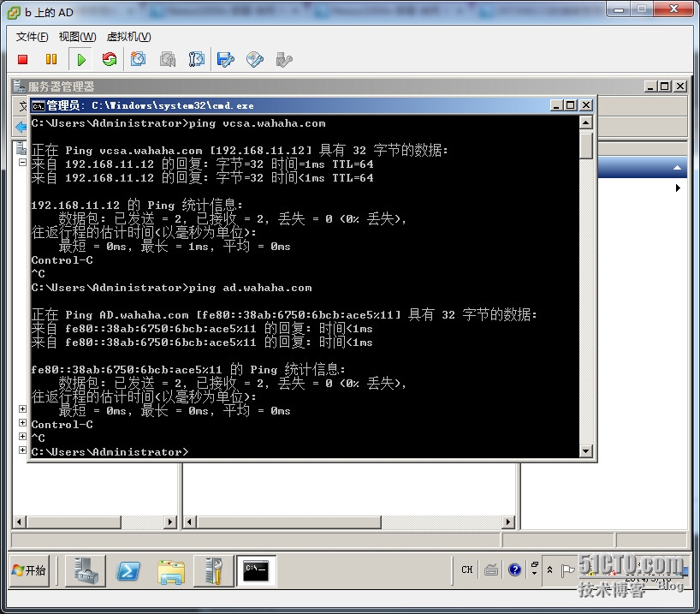Open the 虚拟机(V) menu

click(128, 37)
